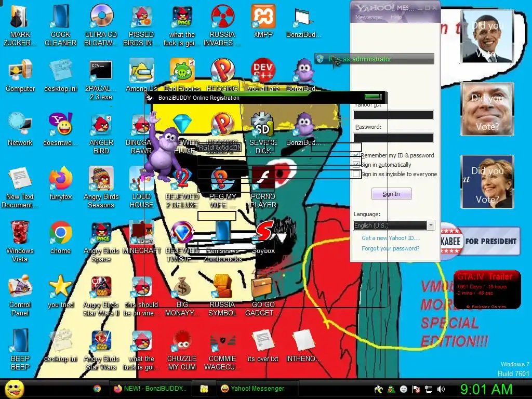Launch the DEV C++ 'you all are' shortcut
The height and width of the screenshot is (399, 532).
coord(263,75)
